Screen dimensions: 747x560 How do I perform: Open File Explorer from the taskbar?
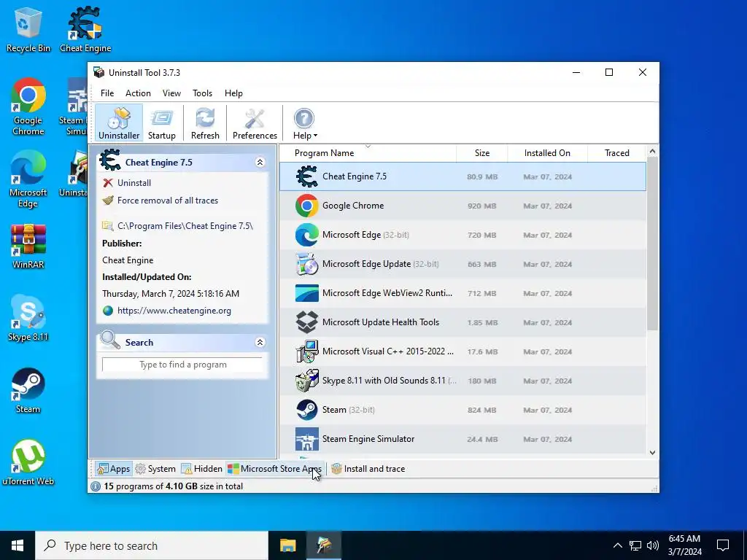click(287, 545)
